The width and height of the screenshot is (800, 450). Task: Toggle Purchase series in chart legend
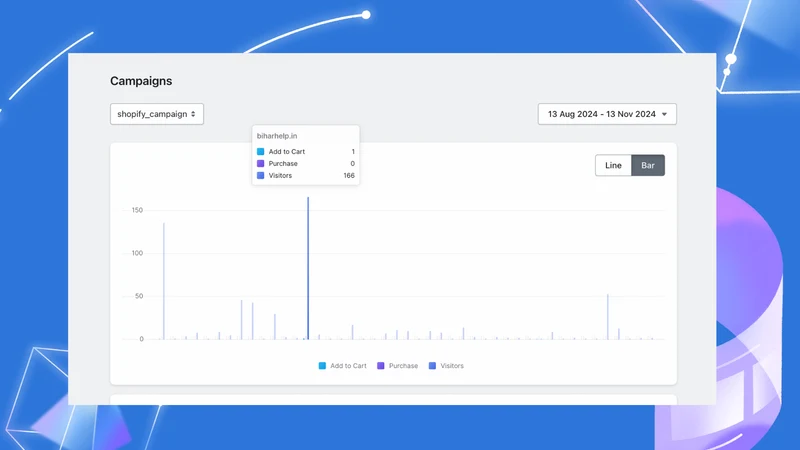coord(397,366)
